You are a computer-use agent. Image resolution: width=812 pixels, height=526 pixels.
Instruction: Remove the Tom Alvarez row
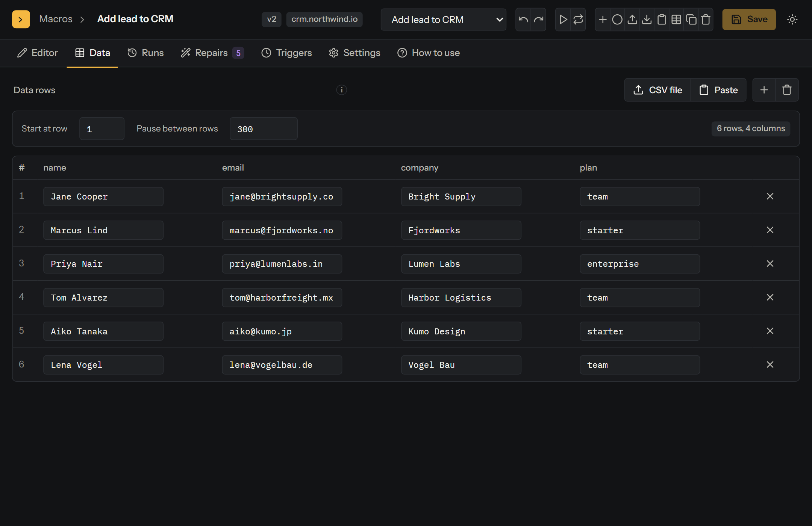[770, 297]
